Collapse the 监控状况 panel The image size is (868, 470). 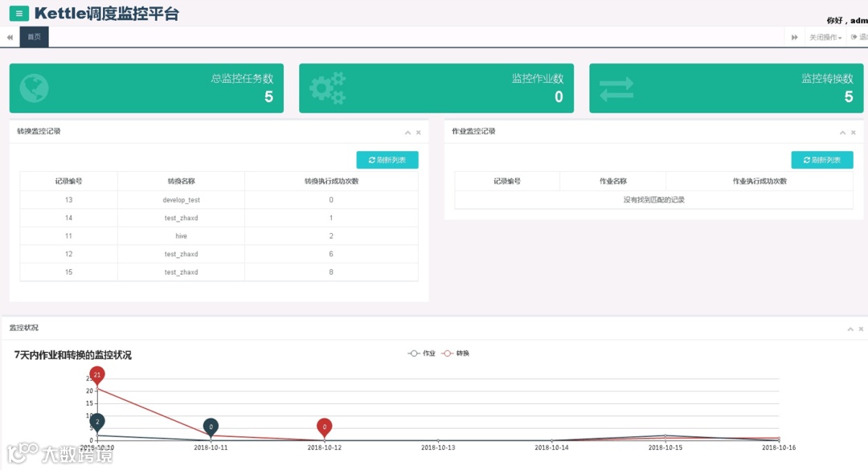tap(850, 329)
